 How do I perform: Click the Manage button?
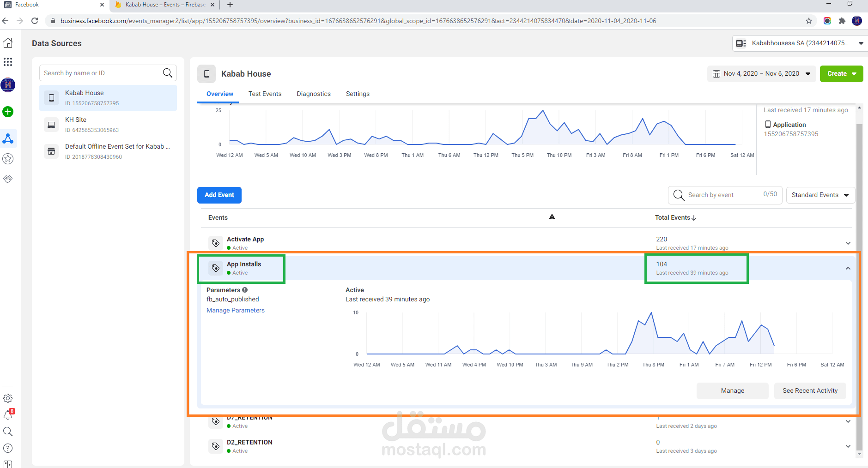coord(733,390)
